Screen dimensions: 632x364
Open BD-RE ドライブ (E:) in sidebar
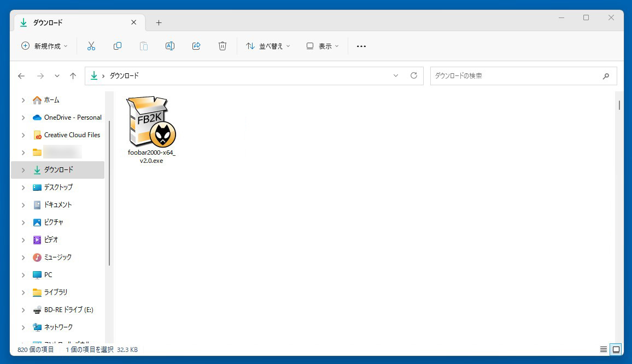pos(68,309)
